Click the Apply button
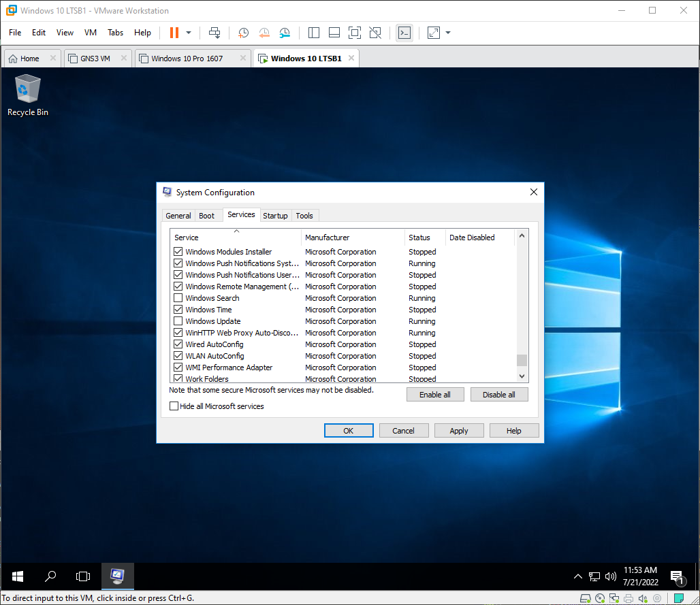Viewport: 700px width, 605px height. coord(459,431)
